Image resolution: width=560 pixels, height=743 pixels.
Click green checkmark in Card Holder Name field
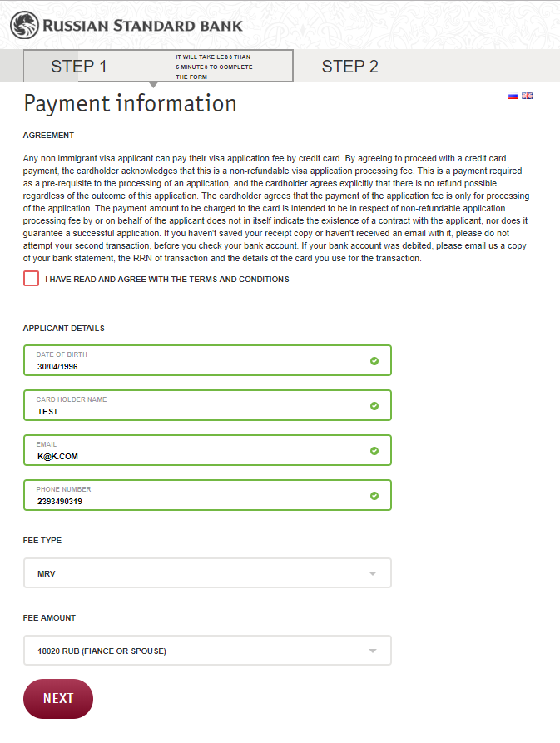(x=374, y=406)
